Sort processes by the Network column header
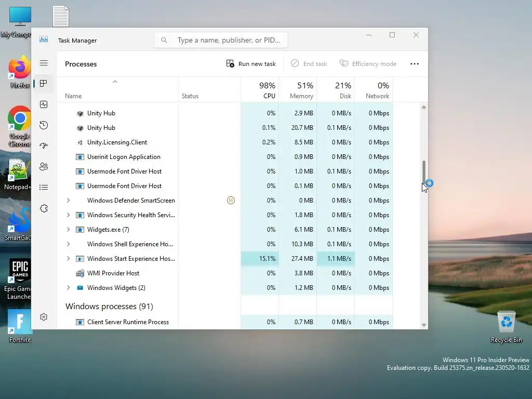The height and width of the screenshot is (399, 532). click(x=374, y=90)
